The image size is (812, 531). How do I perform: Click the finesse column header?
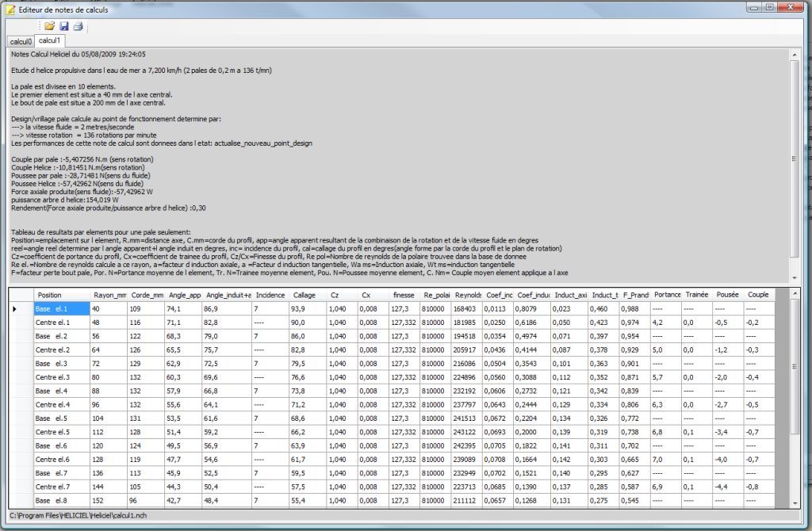(404, 295)
